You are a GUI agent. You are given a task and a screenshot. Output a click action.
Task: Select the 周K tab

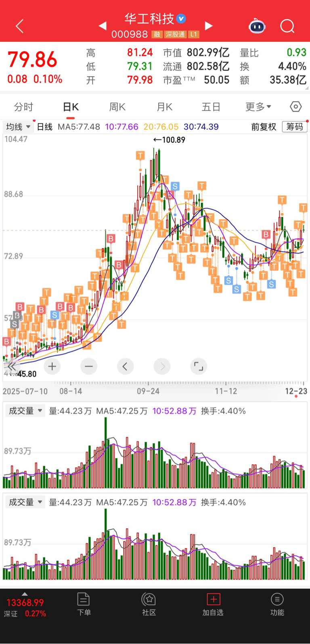click(x=117, y=107)
